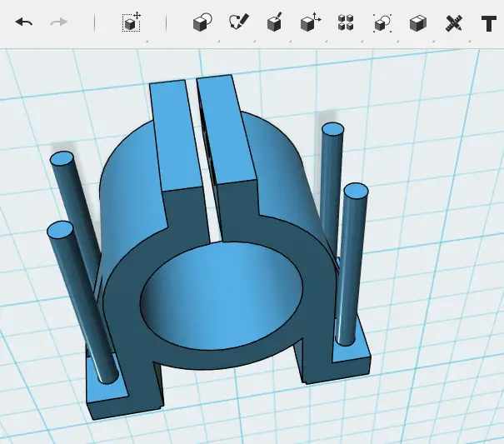
Task: Select the Sketch tool
Action: [239, 22]
